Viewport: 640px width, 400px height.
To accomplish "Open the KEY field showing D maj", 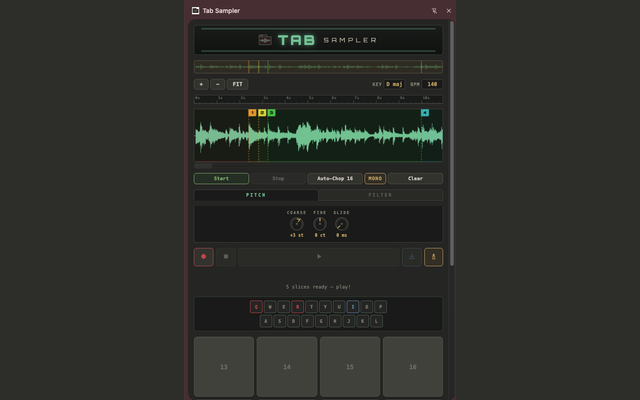I will pos(394,84).
